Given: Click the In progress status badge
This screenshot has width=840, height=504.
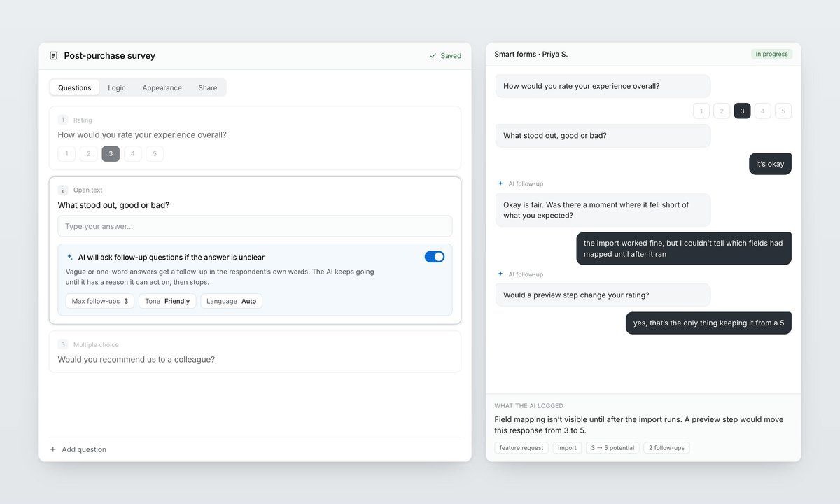Looking at the screenshot, I should click(x=771, y=54).
